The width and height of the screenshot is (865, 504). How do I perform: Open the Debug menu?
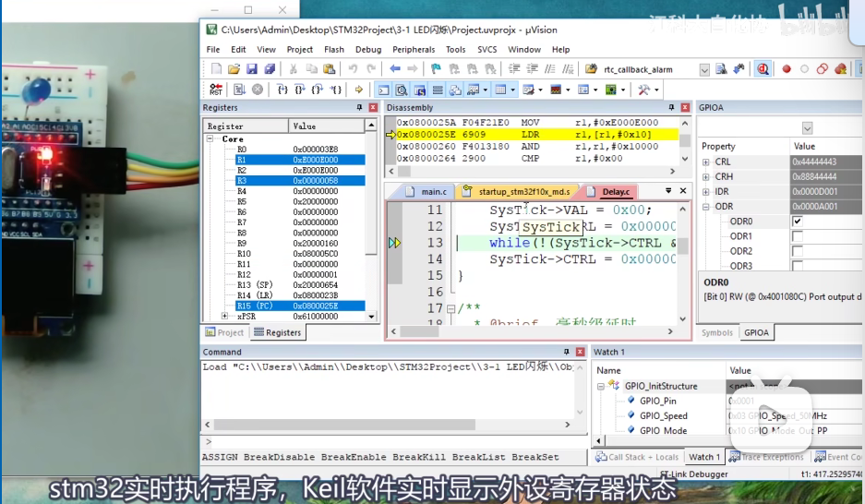pyautogui.click(x=368, y=50)
